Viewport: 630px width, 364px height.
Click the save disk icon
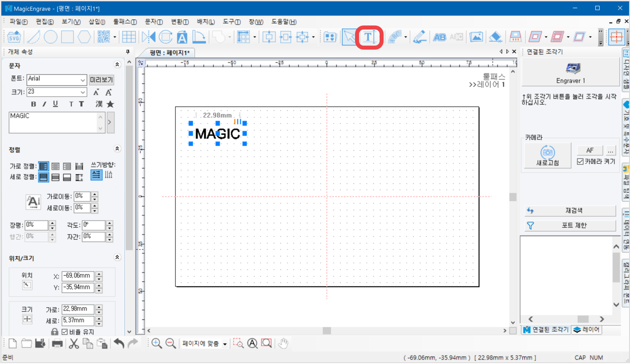(x=40, y=343)
